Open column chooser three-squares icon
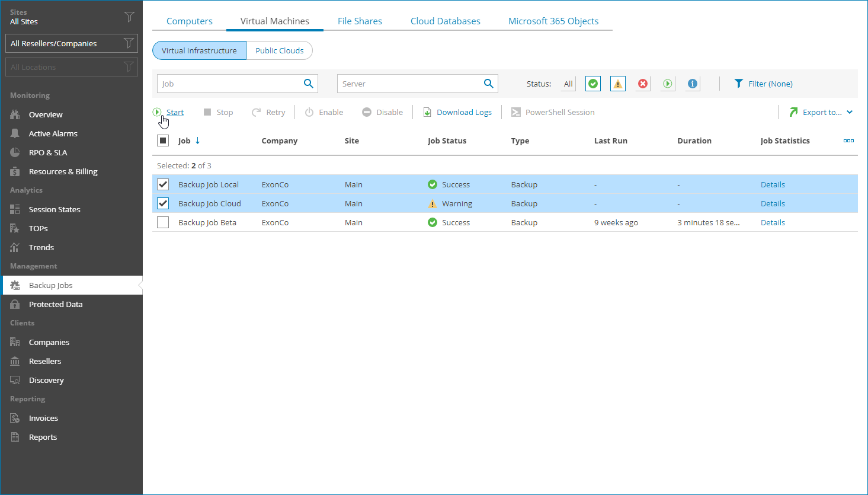The width and height of the screenshot is (868, 495). 848,140
